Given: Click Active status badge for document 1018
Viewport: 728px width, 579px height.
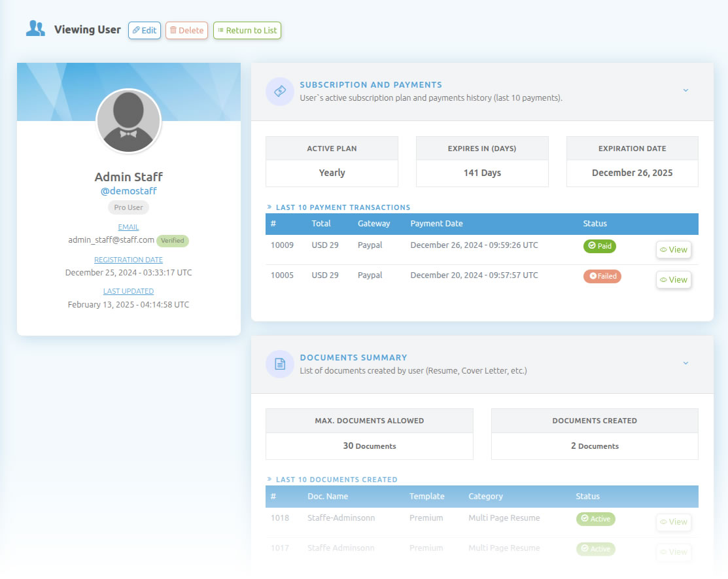Looking at the screenshot, I should point(596,519).
